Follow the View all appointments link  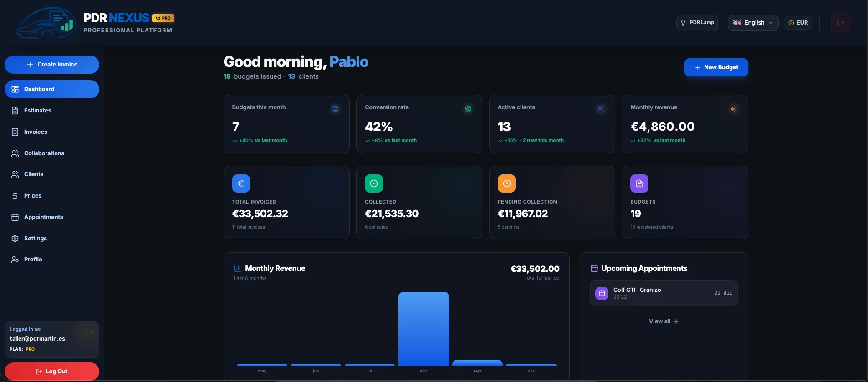pyautogui.click(x=664, y=321)
